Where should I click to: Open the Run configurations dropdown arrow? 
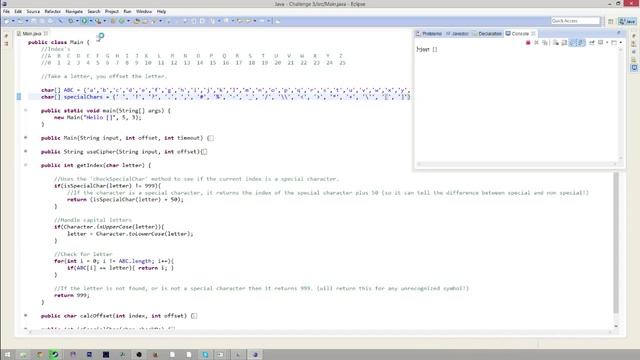[x=90, y=21]
